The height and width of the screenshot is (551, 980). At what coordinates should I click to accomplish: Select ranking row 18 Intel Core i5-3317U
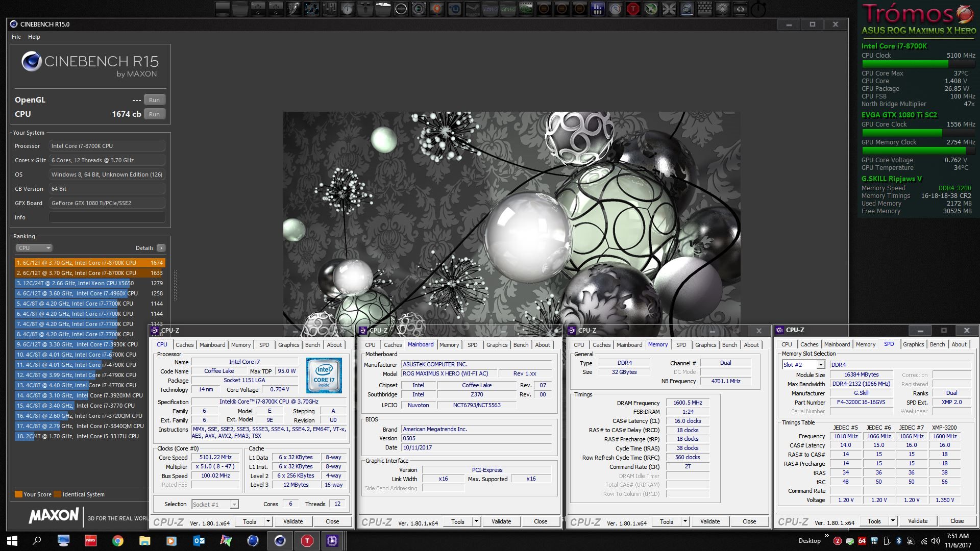pyautogui.click(x=82, y=436)
